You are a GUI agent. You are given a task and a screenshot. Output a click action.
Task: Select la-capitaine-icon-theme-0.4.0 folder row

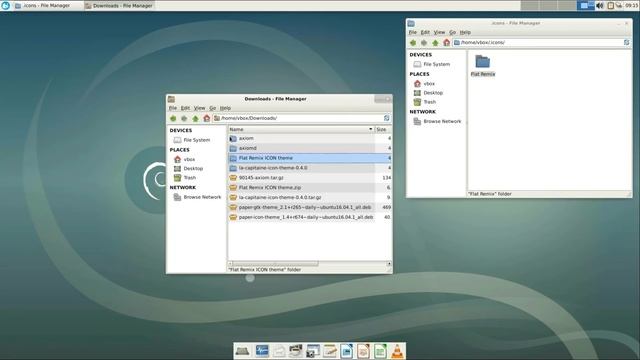coord(309,168)
